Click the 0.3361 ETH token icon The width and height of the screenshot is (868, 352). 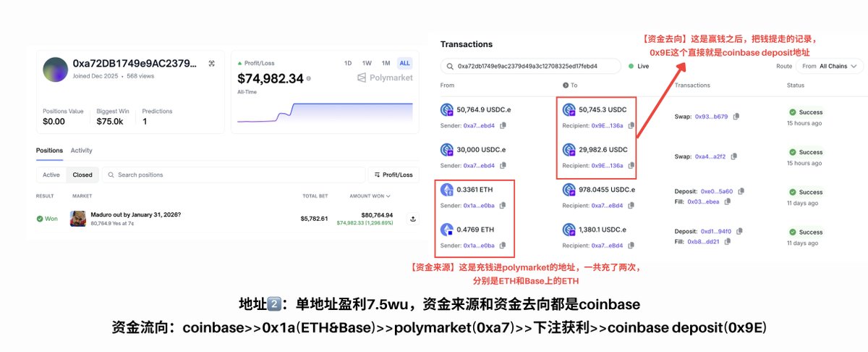447,190
